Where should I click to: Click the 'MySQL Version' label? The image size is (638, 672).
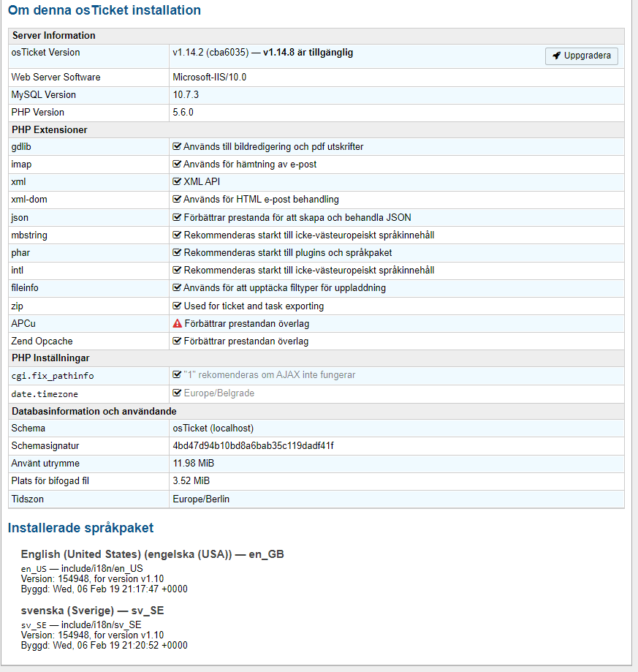[43, 95]
